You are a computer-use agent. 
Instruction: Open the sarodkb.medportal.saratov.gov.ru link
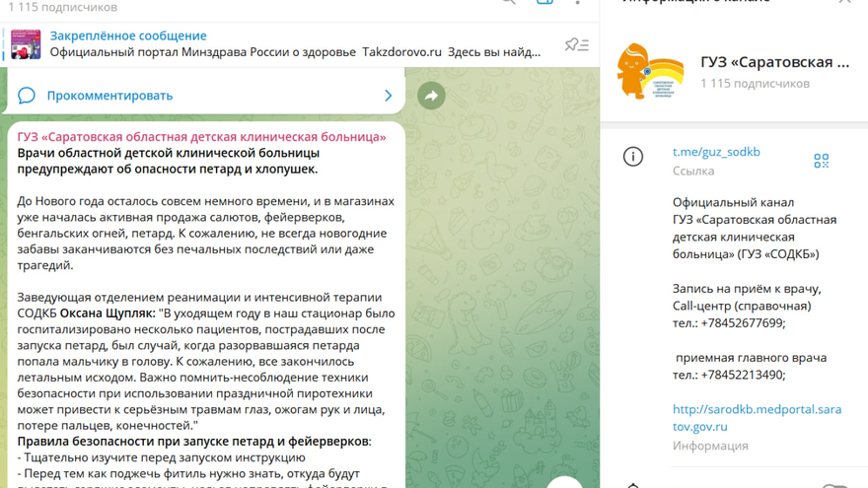[x=757, y=418]
